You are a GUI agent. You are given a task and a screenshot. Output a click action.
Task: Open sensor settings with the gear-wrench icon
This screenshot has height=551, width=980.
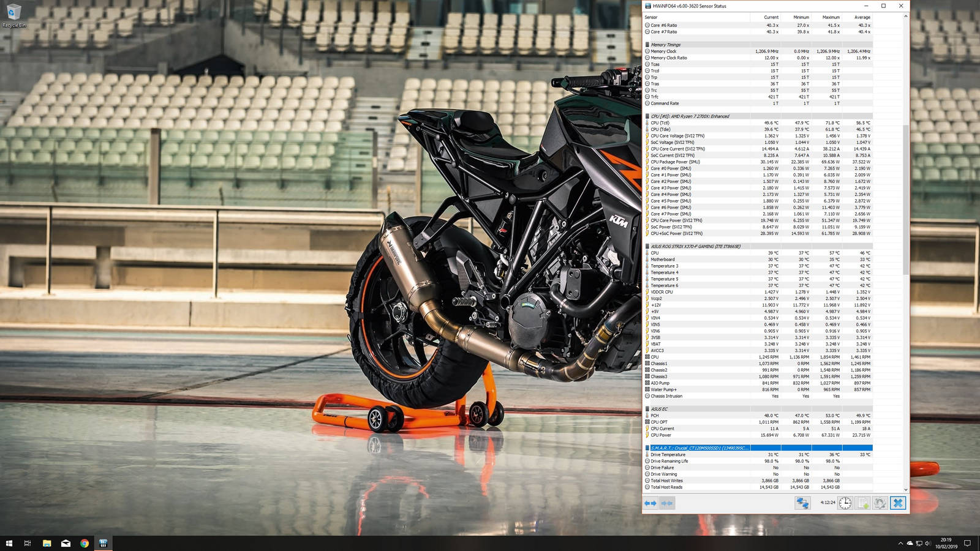pos(880,503)
